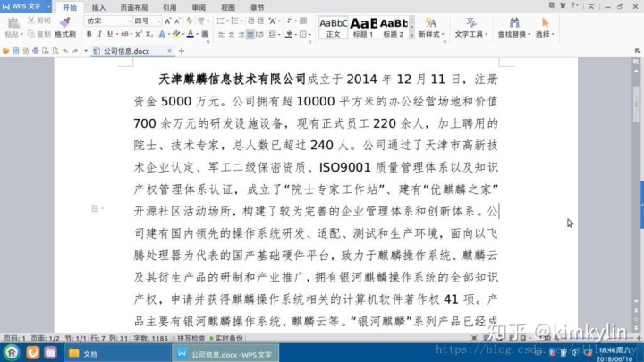Apply distributed alignment
This screenshot has height=362, width=644.
click(259, 35)
